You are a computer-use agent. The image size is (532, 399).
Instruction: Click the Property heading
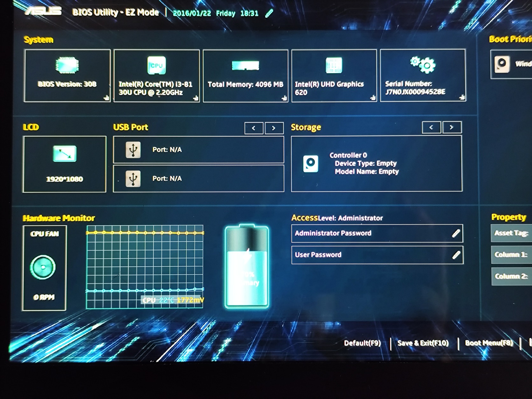click(509, 217)
